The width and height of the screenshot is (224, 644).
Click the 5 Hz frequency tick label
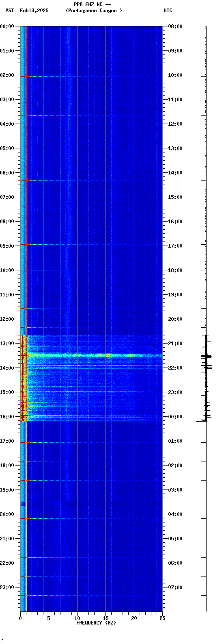(x=49, y=618)
